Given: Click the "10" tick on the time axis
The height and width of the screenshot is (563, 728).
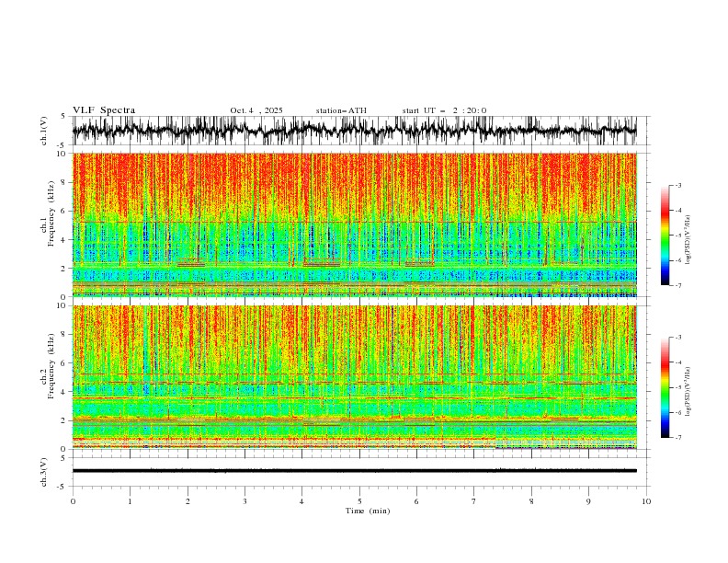Looking at the screenshot, I should pos(646,501).
